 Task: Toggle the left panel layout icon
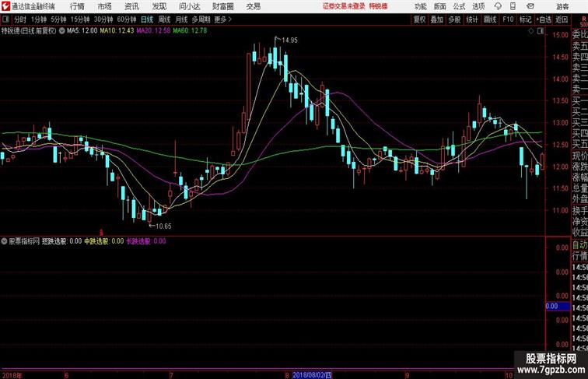pyautogui.click(x=5, y=19)
